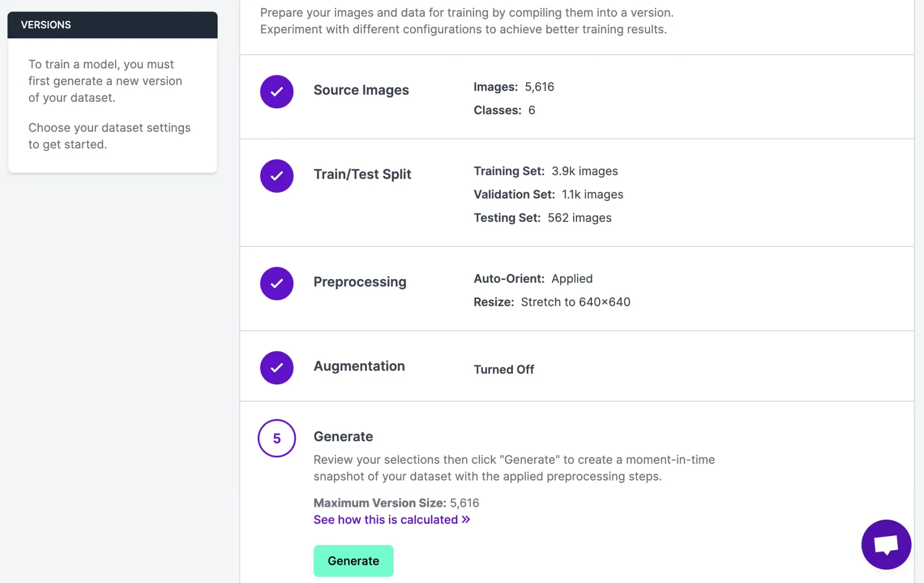
Task: Click the double chevron after calculated link
Action: [466, 519]
